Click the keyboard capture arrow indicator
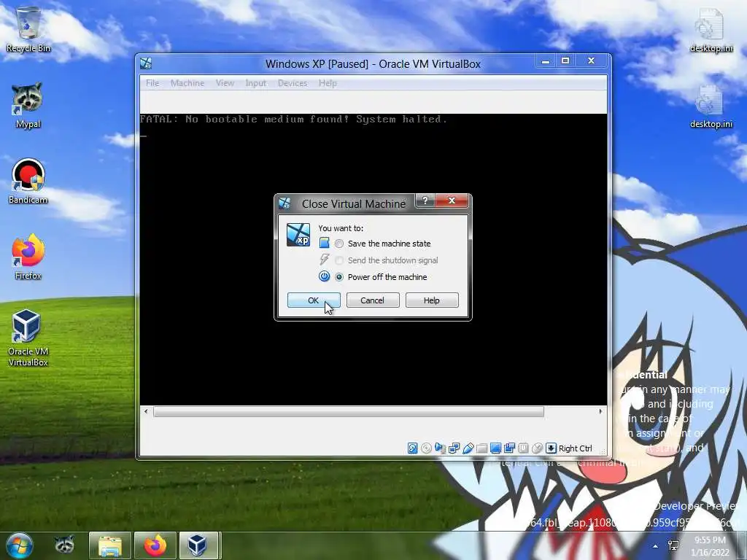747x560 pixels. point(551,448)
